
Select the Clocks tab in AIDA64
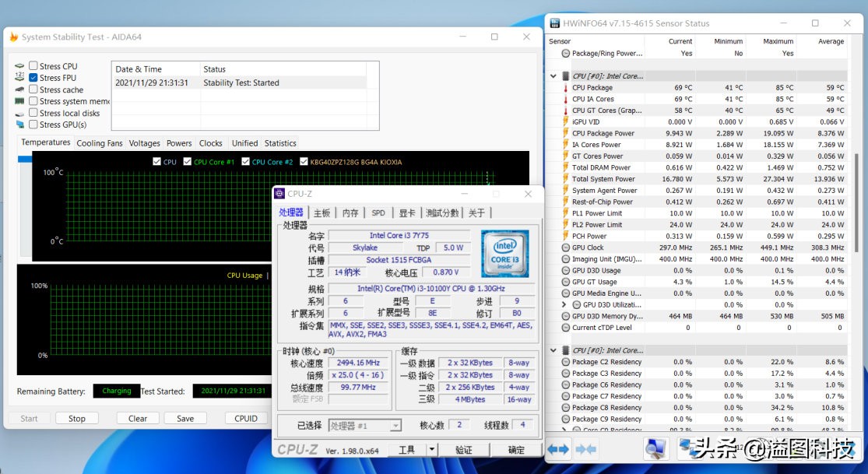click(210, 143)
